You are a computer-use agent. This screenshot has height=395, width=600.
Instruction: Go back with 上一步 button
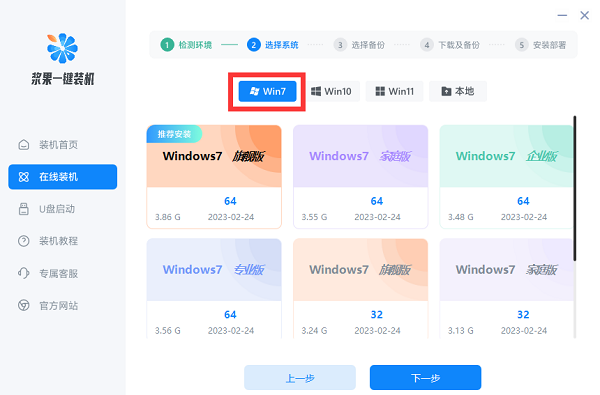[x=300, y=377]
